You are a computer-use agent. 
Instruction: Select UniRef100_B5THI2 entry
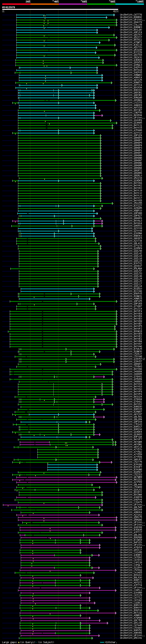[131, 40]
